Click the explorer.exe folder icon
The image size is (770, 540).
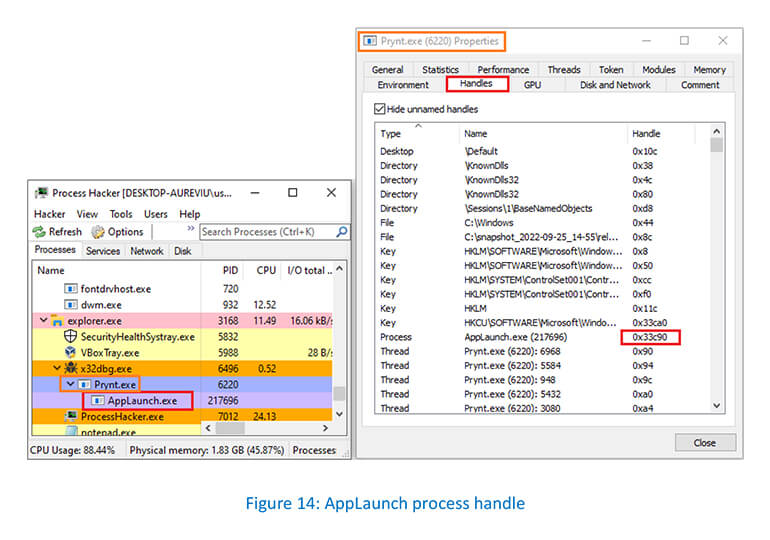point(57,321)
